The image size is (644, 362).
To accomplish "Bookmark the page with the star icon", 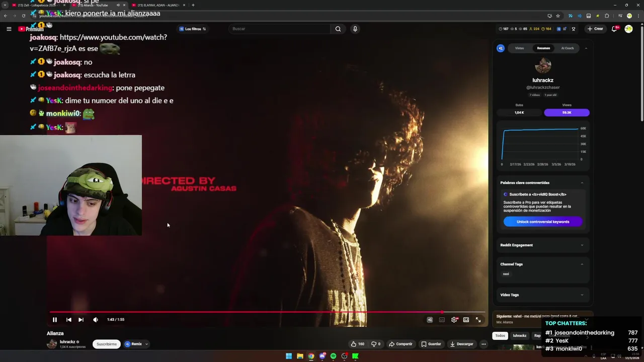I will (x=558, y=16).
